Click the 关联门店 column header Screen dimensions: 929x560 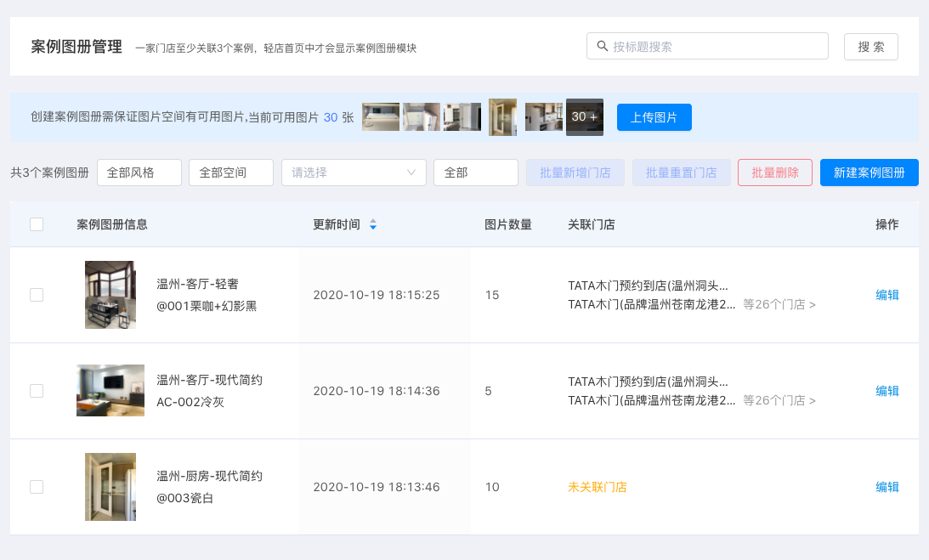[x=592, y=224]
